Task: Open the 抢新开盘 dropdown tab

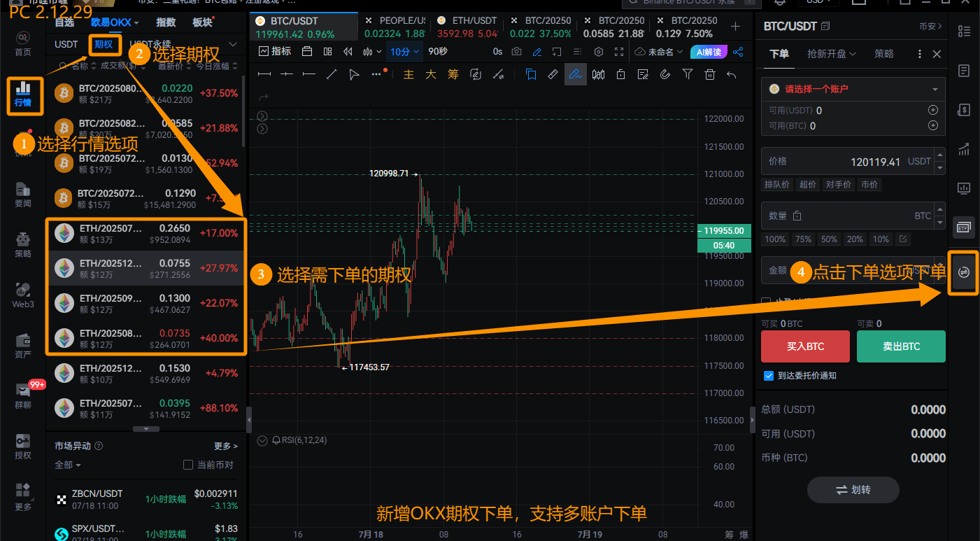Action: [831, 53]
